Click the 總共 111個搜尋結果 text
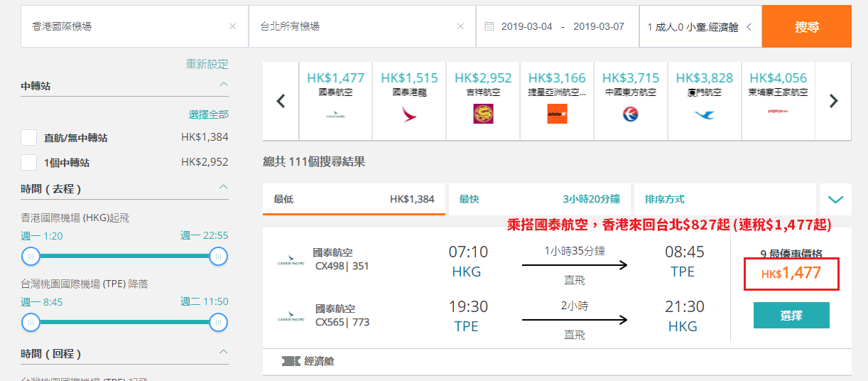 (x=314, y=161)
